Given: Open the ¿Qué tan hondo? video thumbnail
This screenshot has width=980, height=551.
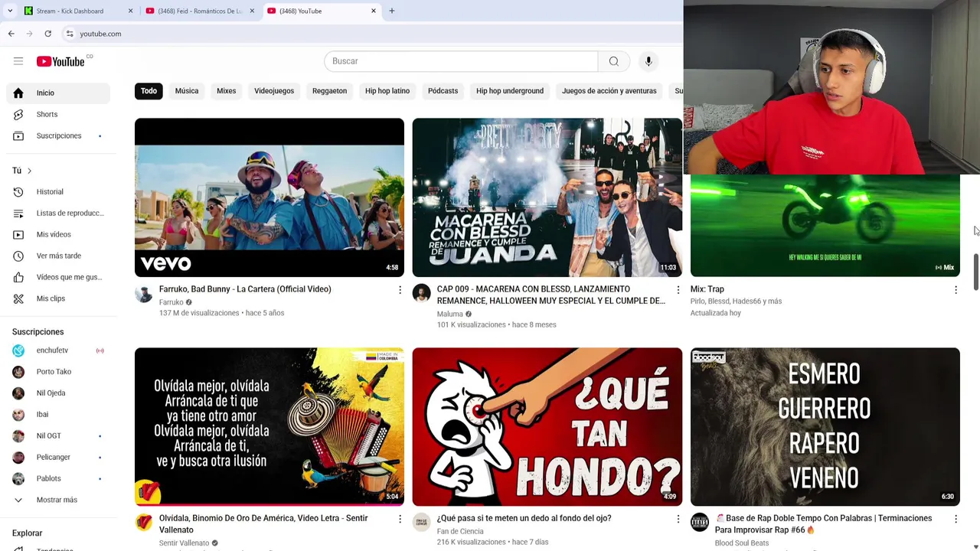Looking at the screenshot, I should (547, 427).
